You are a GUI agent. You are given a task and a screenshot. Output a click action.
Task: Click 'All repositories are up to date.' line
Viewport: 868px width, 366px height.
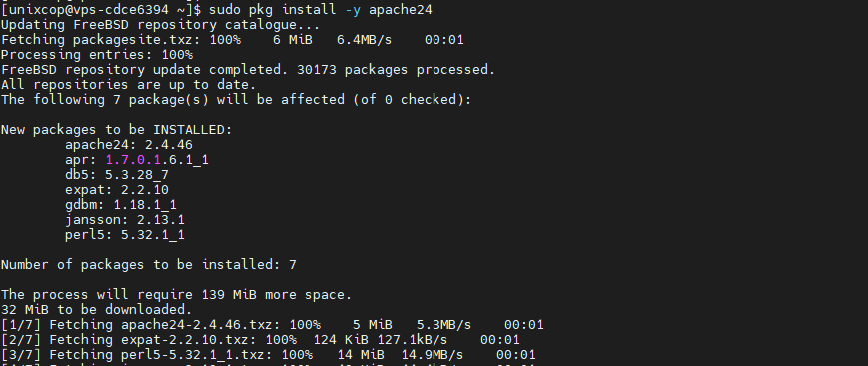pos(129,85)
